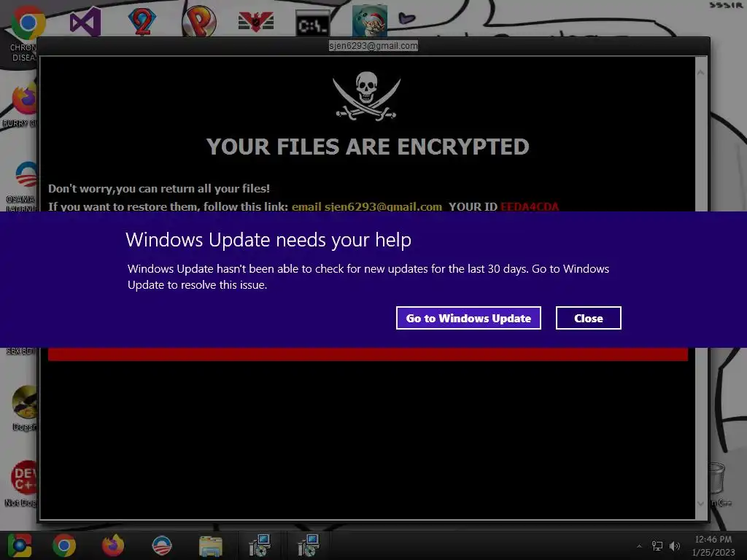Open the Visual Studio desktop icon
Viewport: 747px width, 560px height.
click(85, 21)
